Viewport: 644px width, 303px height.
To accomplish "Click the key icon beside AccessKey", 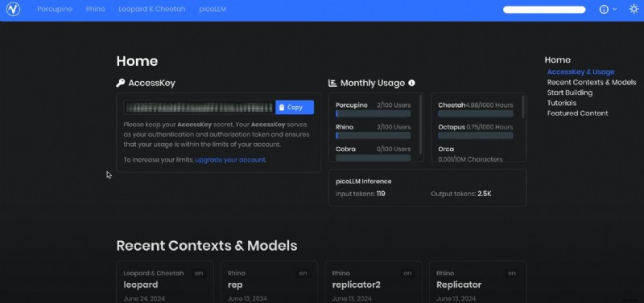I will coord(120,84).
